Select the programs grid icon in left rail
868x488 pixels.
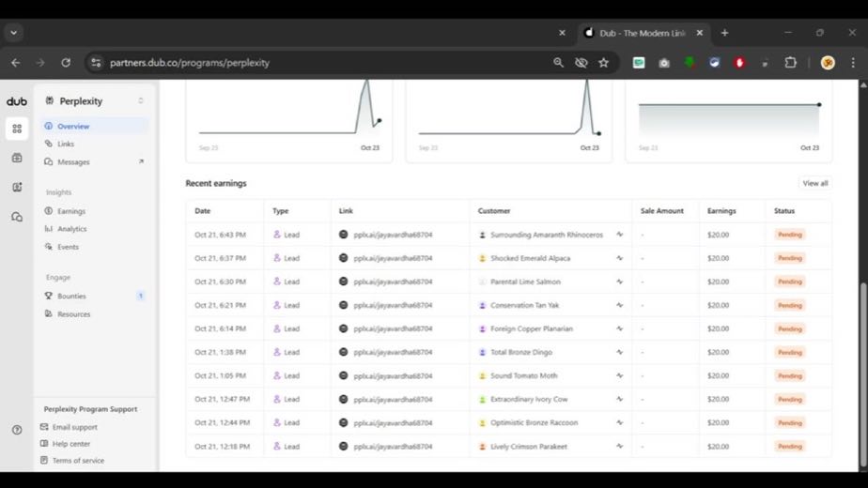(17, 129)
